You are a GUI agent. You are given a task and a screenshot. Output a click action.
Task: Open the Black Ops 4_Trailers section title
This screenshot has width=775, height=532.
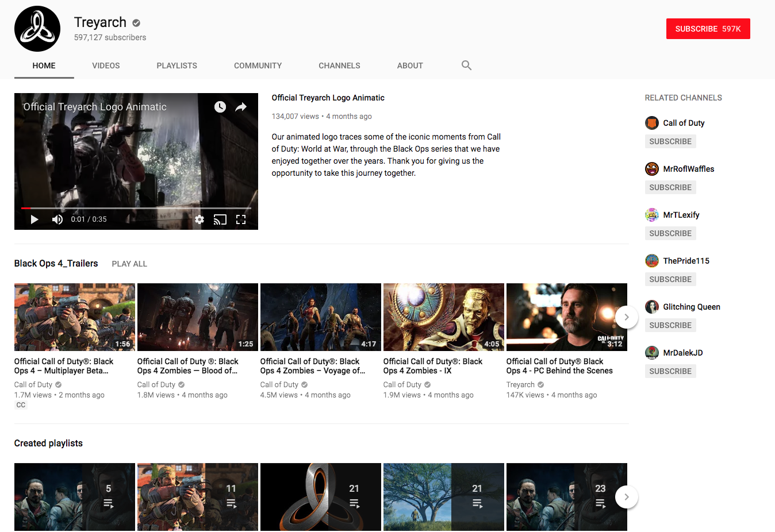coord(56,263)
